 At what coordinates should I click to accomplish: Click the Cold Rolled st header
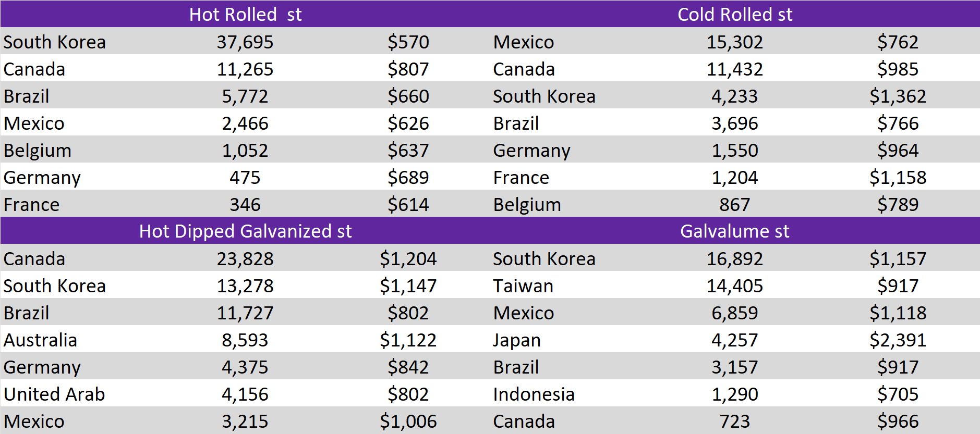pyautogui.click(x=734, y=14)
